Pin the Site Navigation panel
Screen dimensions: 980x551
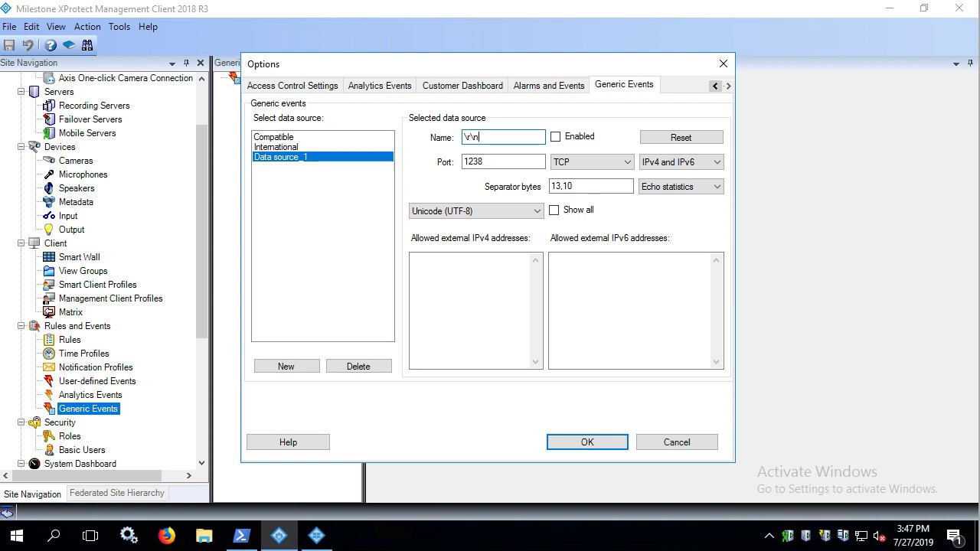tap(186, 63)
